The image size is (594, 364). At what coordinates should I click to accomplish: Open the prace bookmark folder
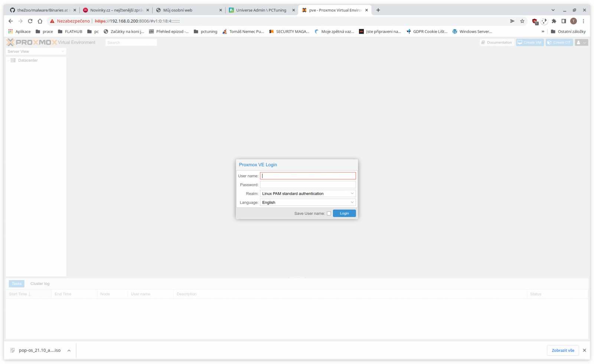(x=44, y=32)
